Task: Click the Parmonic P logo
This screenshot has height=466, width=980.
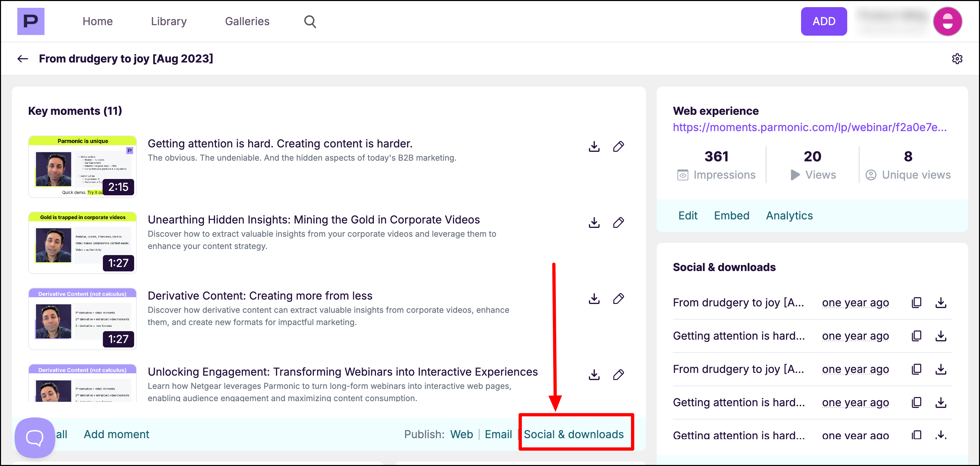Action: click(31, 21)
